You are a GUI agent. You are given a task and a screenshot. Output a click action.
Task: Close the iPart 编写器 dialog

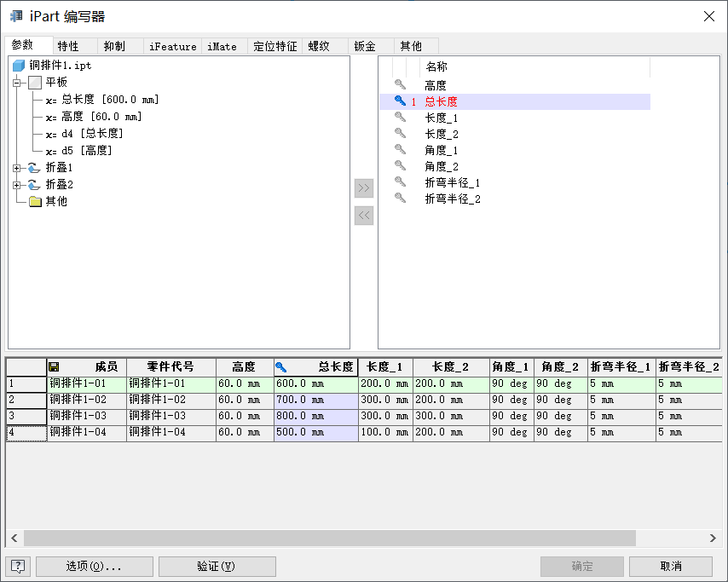[709, 16]
